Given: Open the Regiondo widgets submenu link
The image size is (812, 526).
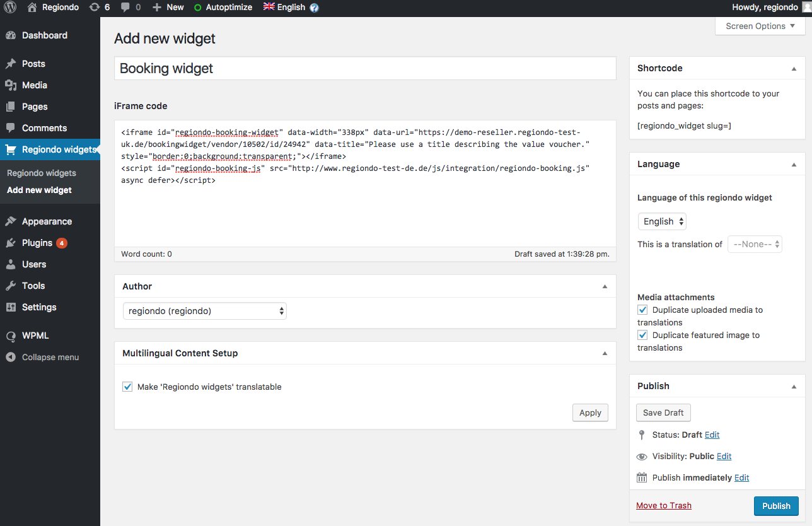Looking at the screenshot, I should click(42, 173).
